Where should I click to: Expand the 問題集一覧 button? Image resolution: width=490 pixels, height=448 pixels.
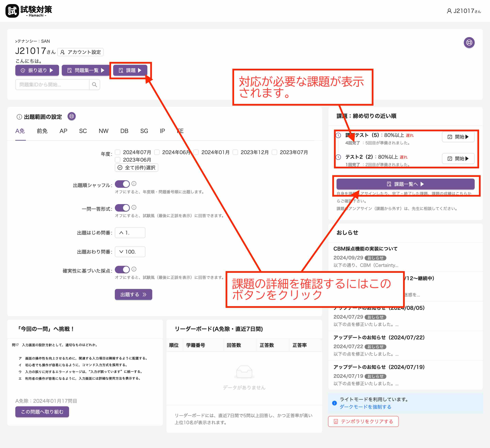tap(86, 70)
